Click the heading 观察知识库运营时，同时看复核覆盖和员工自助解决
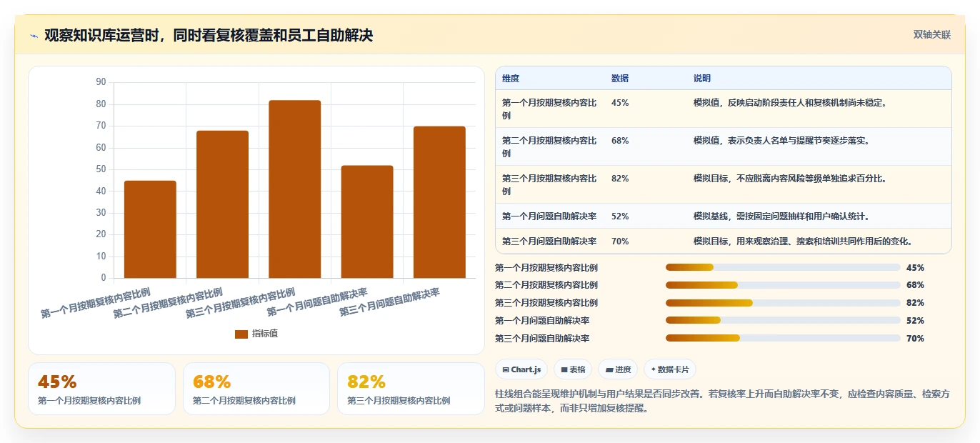 (x=209, y=36)
